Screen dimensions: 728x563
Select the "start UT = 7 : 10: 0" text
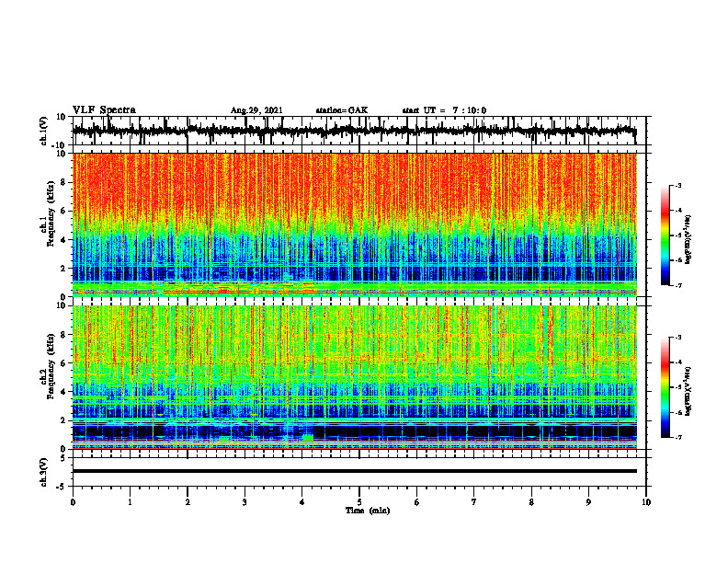pyautogui.click(x=444, y=110)
